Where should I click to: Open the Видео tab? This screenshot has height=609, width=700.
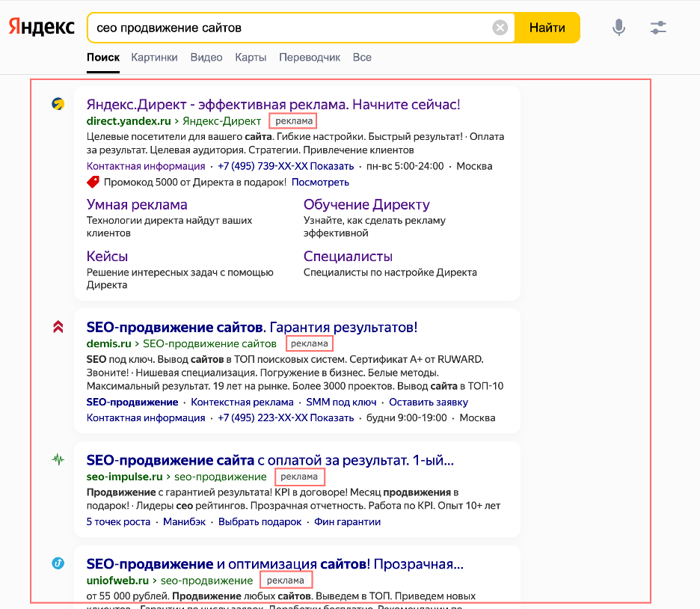click(206, 57)
